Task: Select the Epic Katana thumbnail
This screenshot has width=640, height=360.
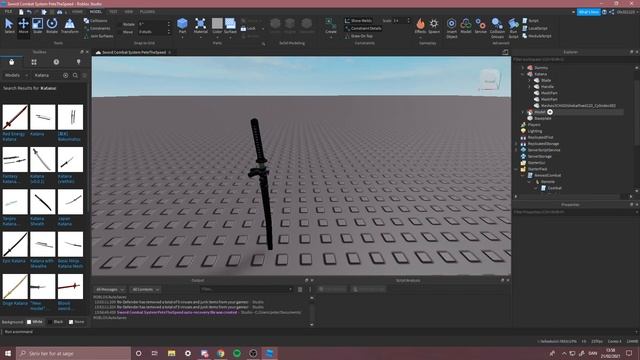Action: click(15, 244)
